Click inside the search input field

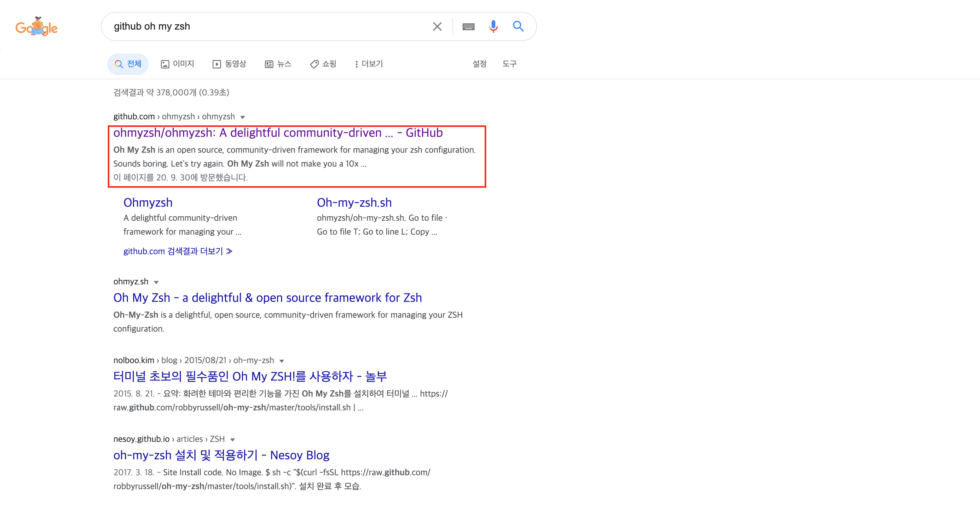266,26
